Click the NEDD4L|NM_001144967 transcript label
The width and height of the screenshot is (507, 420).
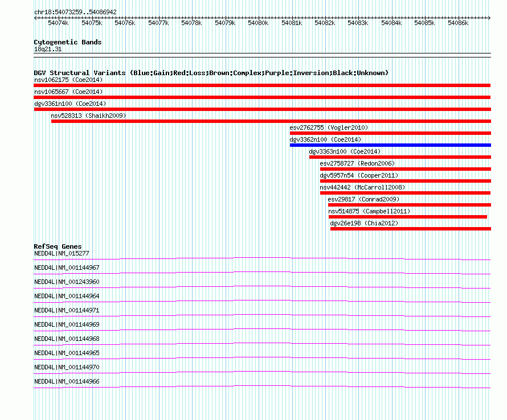[67, 268]
